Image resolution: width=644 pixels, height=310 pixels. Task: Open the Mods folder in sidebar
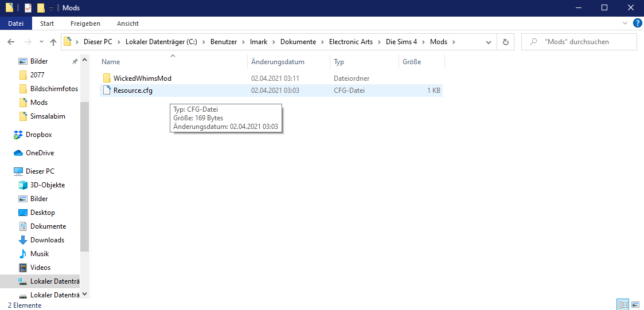tap(39, 102)
